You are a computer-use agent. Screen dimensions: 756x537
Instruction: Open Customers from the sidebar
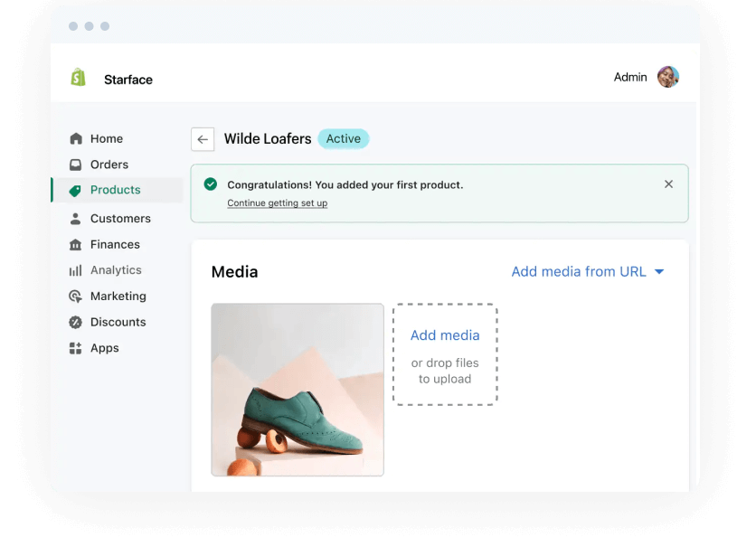(76, 218)
